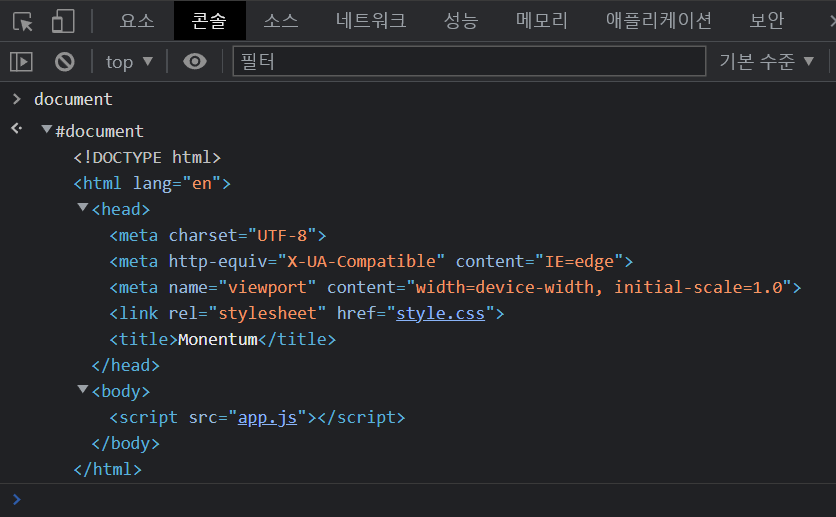This screenshot has height=517, width=836.
Task: Select the 콘솔 tab
Action: coord(210,21)
